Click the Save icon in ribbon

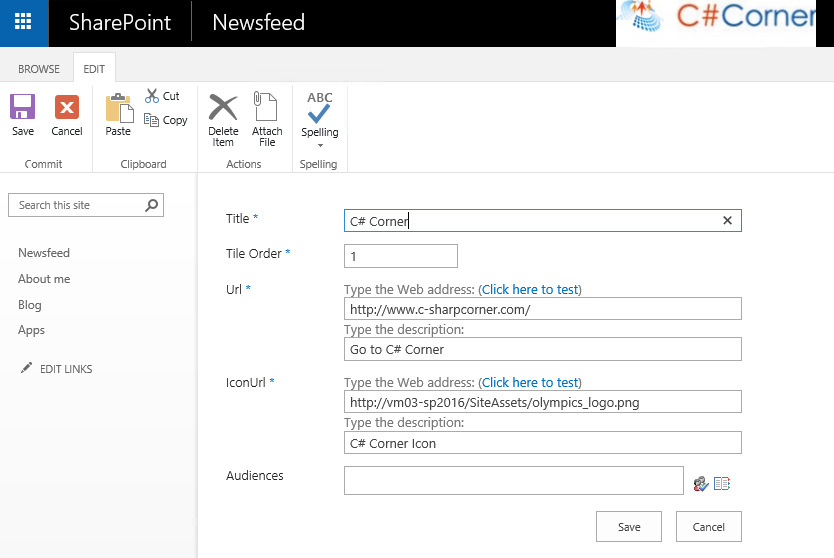23,108
